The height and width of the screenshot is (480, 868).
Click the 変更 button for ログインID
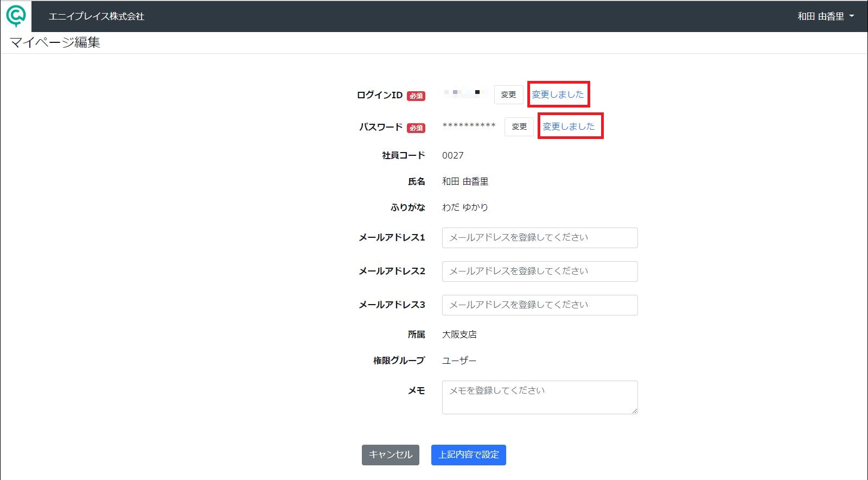click(x=508, y=94)
